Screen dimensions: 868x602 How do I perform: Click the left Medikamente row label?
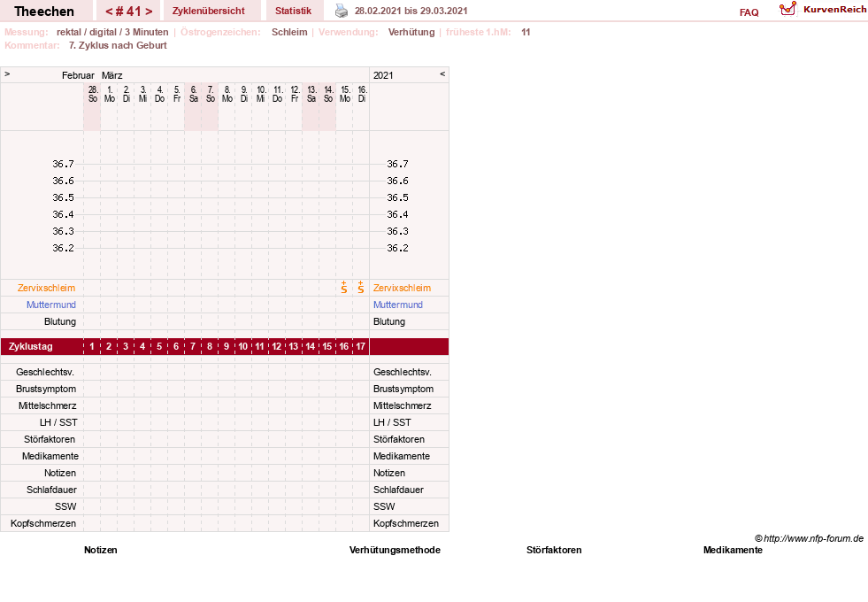(50, 456)
